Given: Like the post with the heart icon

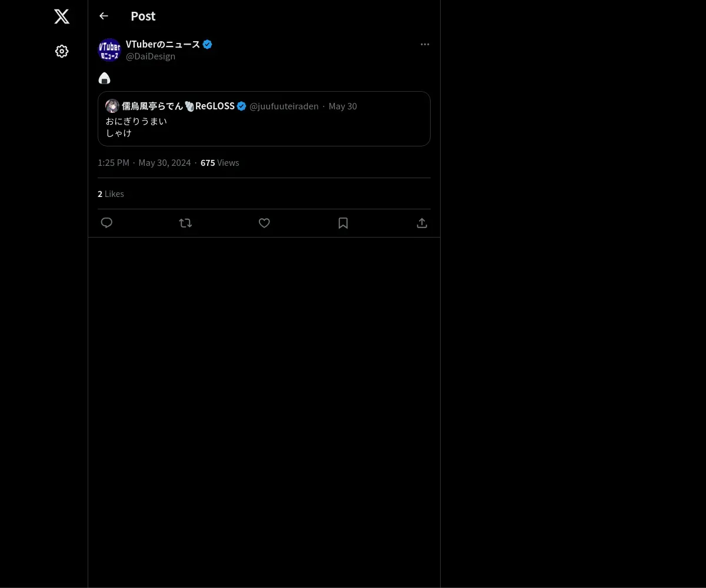Looking at the screenshot, I should [x=264, y=223].
